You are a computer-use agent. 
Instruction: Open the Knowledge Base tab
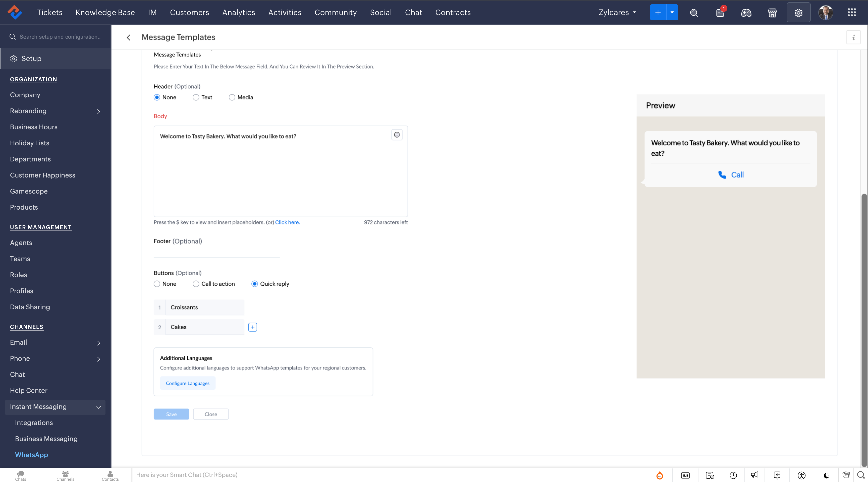coord(105,13)
